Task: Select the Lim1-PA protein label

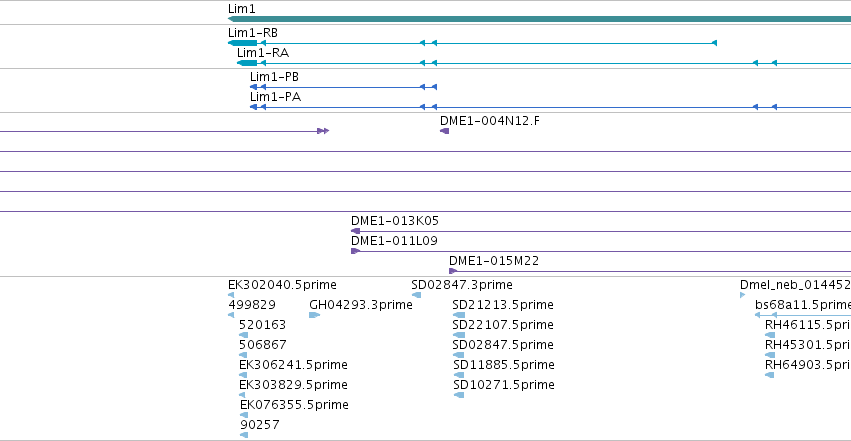Action: click(275, 97)
